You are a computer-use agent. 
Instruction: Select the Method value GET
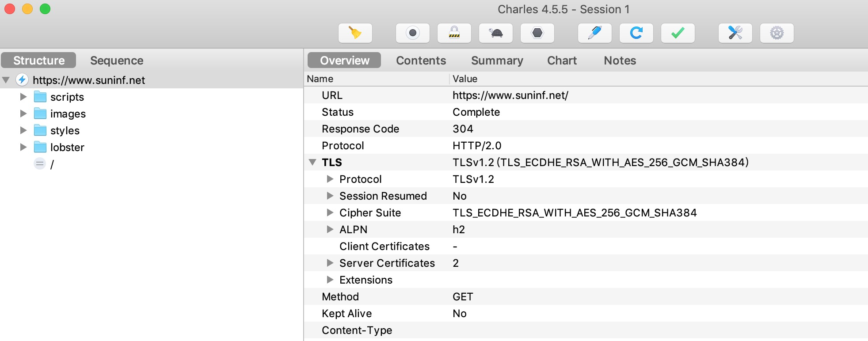(x=463, y=297)
